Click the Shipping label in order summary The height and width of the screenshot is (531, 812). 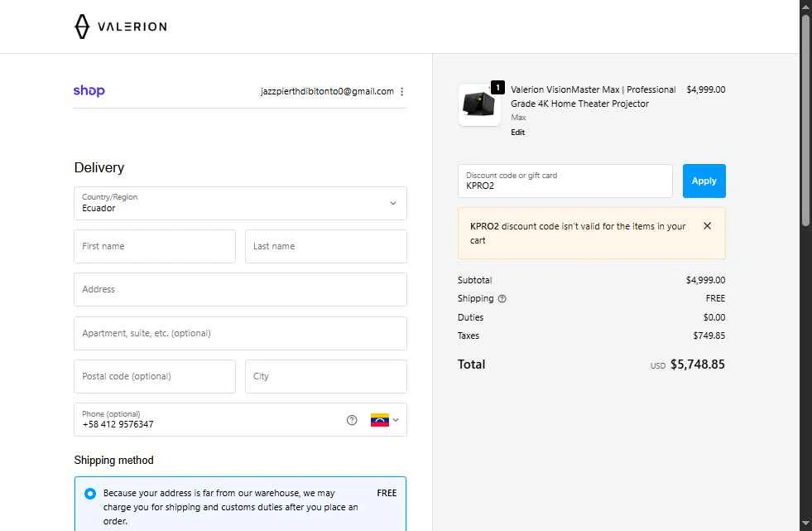coord(475,298)
